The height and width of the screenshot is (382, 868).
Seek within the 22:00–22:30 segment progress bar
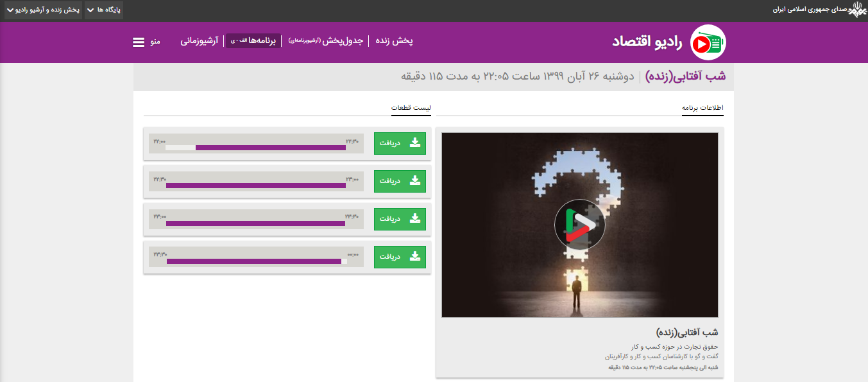(256, 148)
